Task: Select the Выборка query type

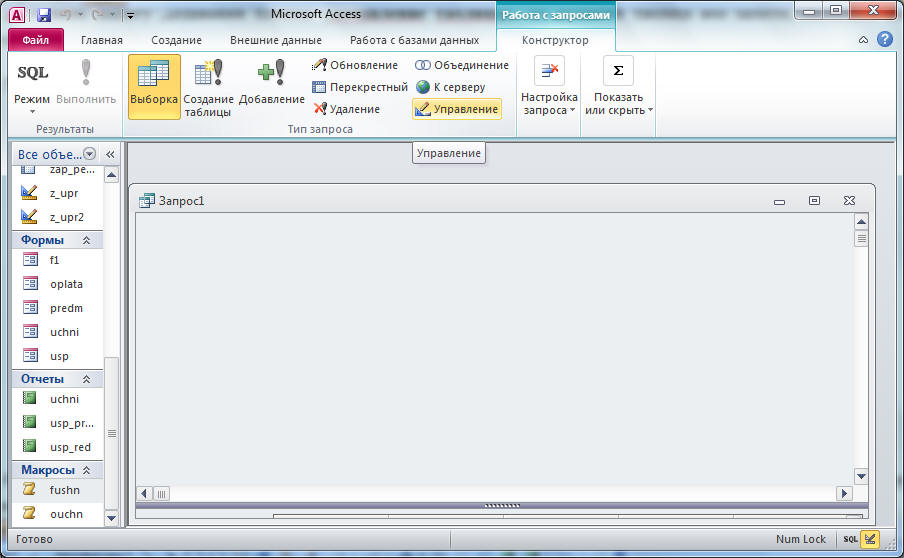Action: tap(154, 86)
